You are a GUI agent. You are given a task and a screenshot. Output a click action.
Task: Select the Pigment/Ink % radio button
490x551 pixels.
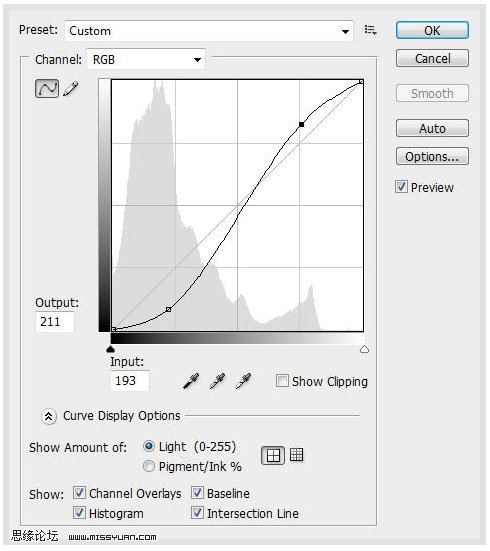149,467
